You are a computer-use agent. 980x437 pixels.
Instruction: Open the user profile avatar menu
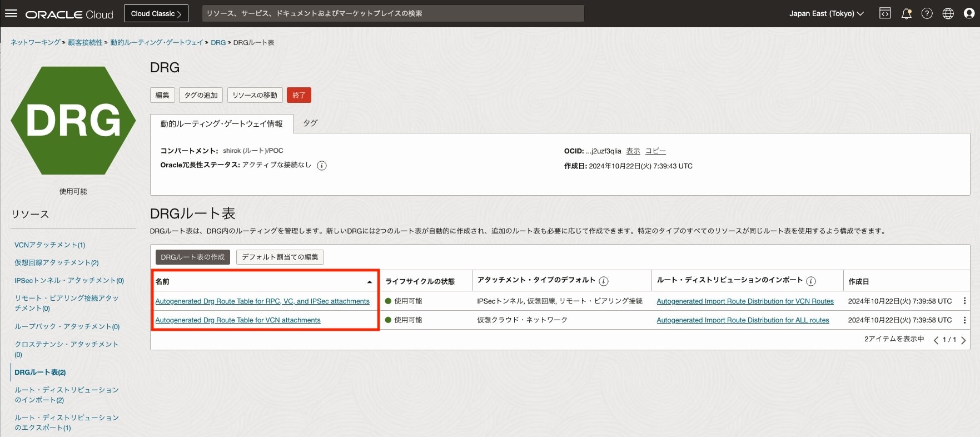point(969,13)
